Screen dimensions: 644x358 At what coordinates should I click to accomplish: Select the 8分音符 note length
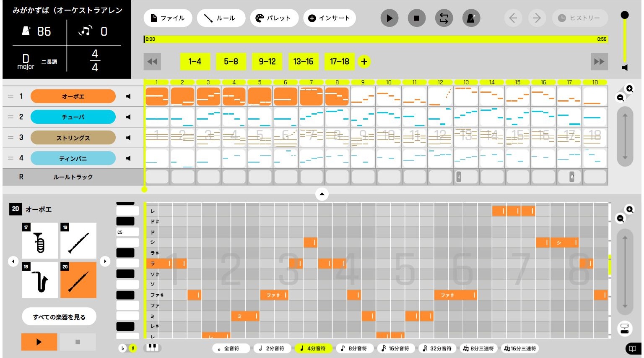[353, 348]
